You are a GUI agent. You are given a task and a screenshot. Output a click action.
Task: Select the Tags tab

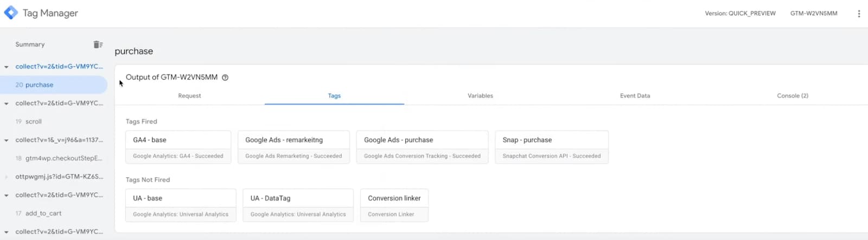pos(334,96)
